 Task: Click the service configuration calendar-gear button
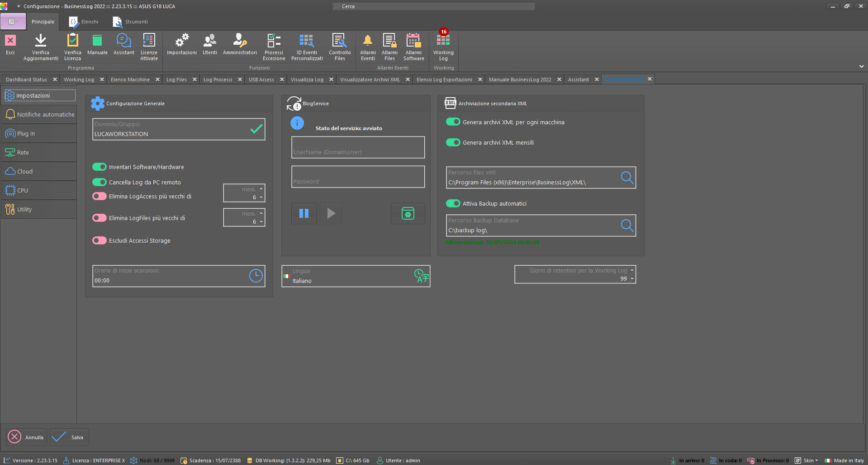point(408,213)
